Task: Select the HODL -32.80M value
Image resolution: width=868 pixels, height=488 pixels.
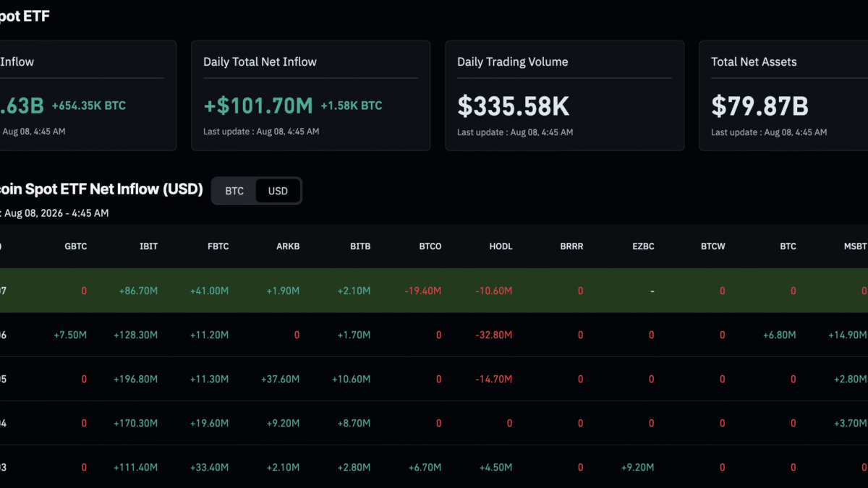Action: (x=494, y=335)
